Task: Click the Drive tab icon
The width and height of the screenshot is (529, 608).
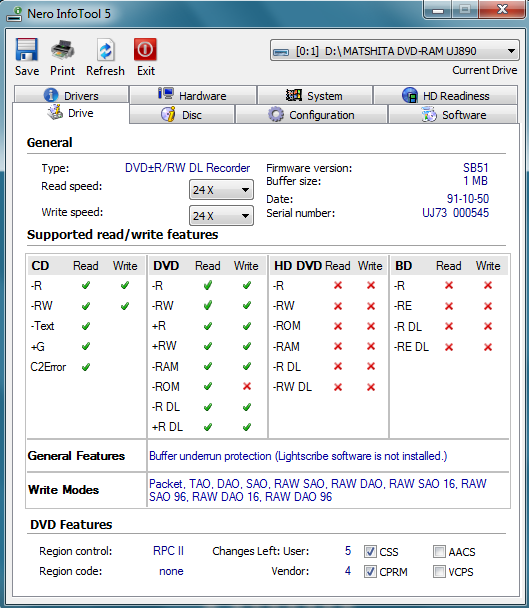Action: tap(55, 112)
